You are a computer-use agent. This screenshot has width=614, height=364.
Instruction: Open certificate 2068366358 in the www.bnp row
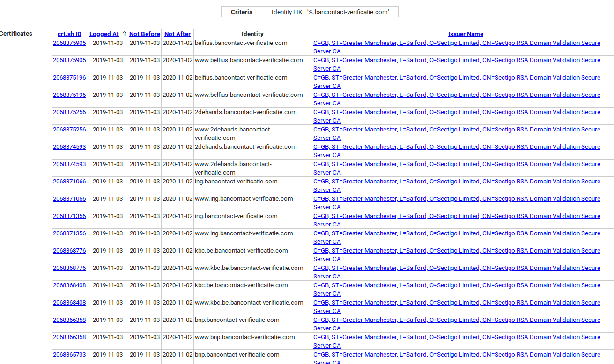point(69,337)
